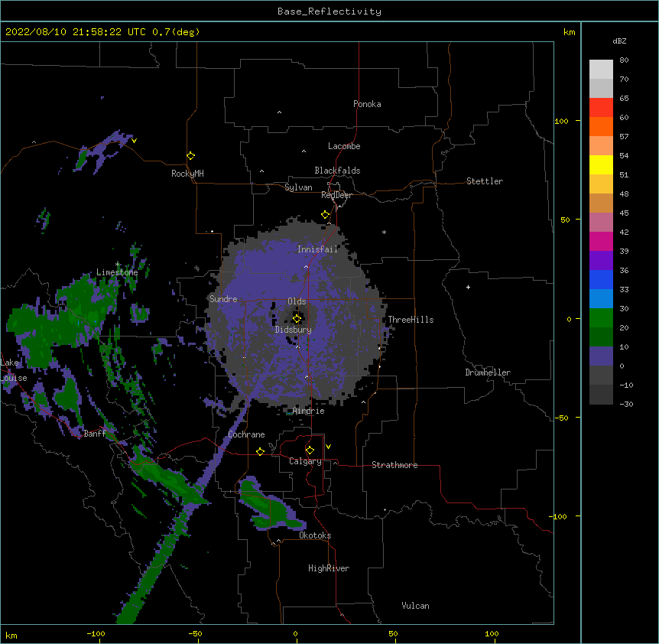The width and height of the screenshot is (659, 644).
Task: Click the Stettler city label
Action: point(485,181)
